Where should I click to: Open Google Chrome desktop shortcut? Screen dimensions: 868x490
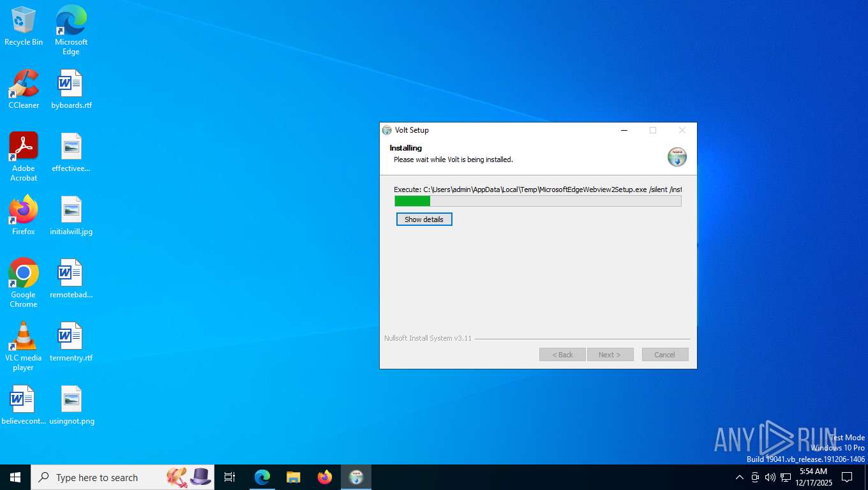coord(24,283)
